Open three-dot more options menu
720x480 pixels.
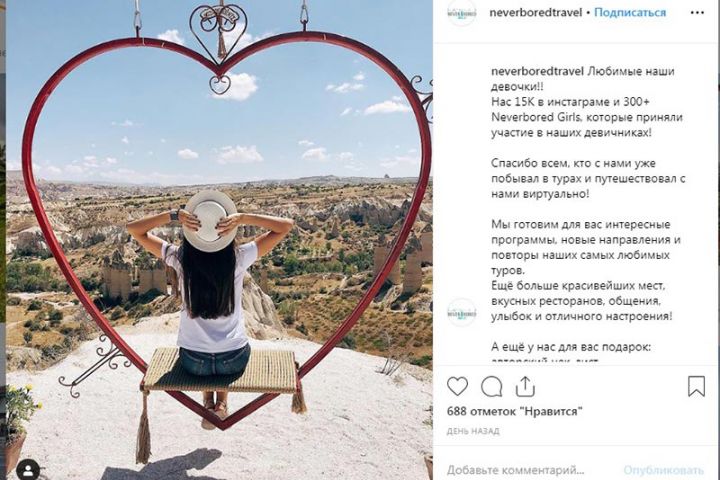coord(697,13)
